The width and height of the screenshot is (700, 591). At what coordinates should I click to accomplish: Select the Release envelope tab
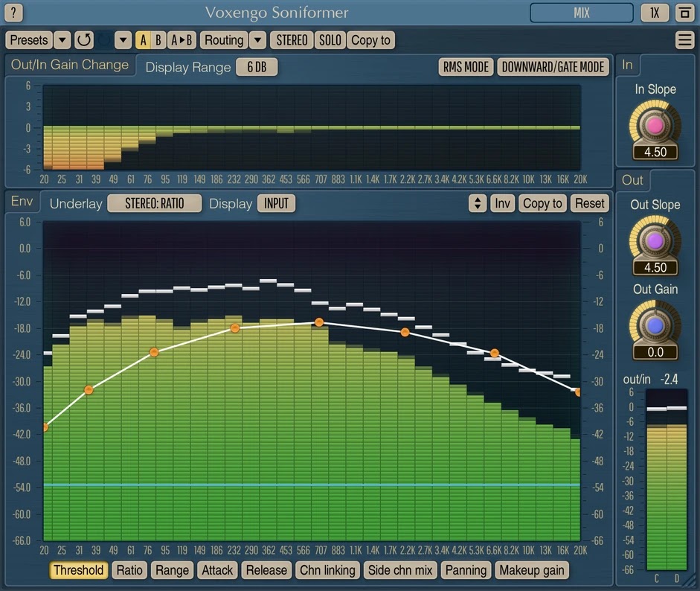[x=266, y=570]
